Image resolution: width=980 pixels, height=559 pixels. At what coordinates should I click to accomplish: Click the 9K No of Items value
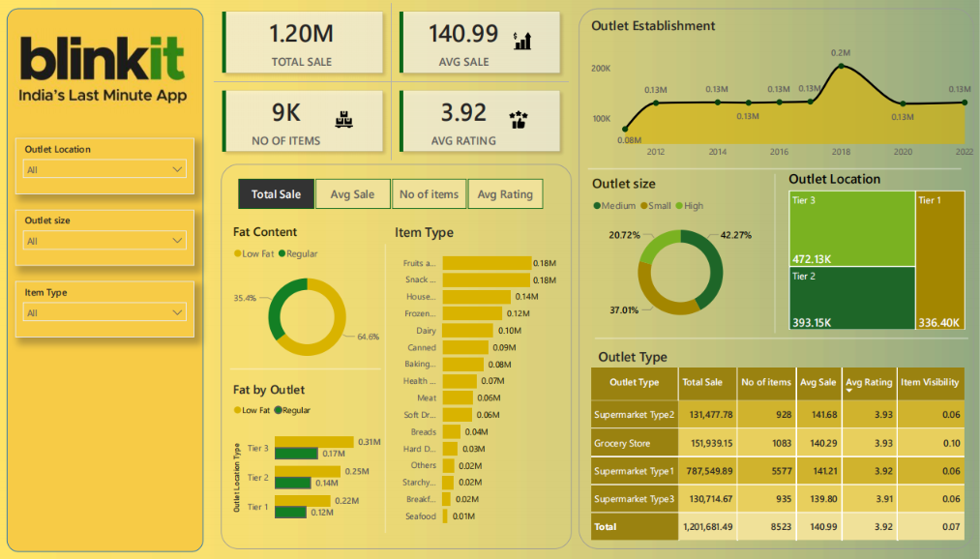coord(286,113)
